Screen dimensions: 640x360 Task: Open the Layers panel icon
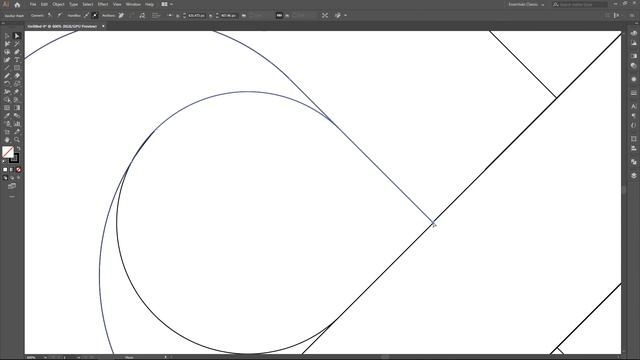(633, 176)
